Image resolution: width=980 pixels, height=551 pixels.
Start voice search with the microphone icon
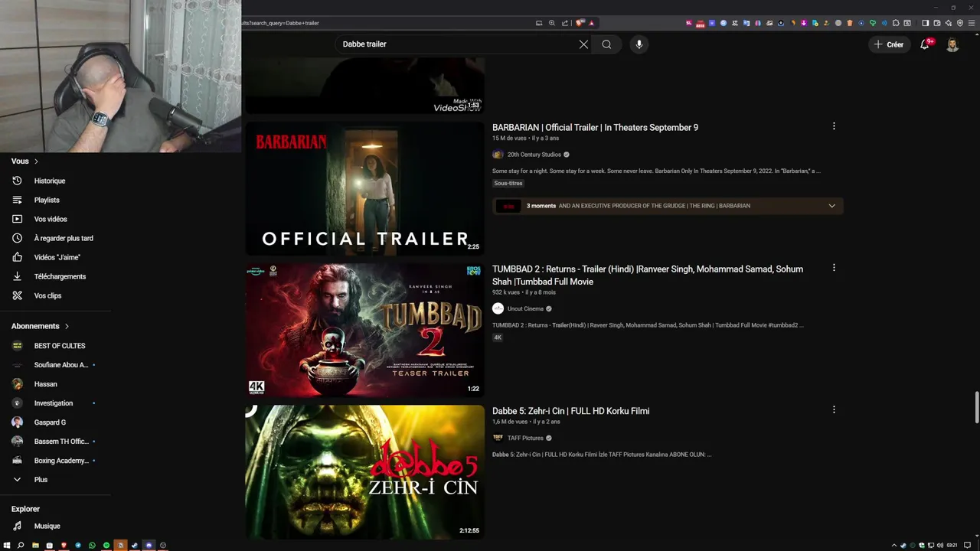639,44
